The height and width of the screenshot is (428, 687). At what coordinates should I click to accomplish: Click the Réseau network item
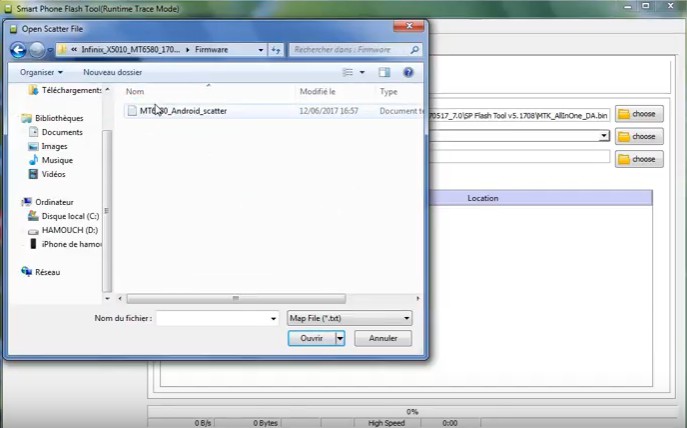coord(47,272)
